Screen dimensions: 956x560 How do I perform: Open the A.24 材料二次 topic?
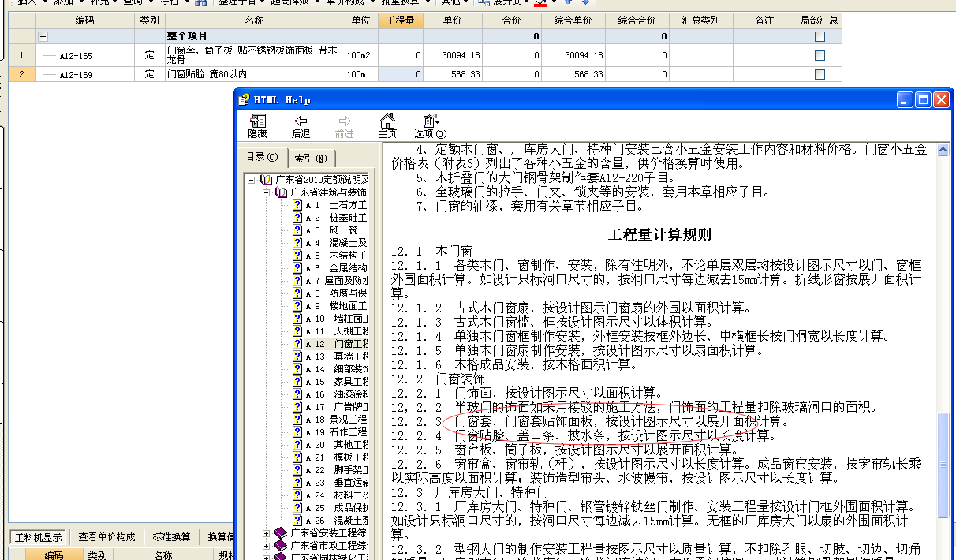tap(335, 495)
